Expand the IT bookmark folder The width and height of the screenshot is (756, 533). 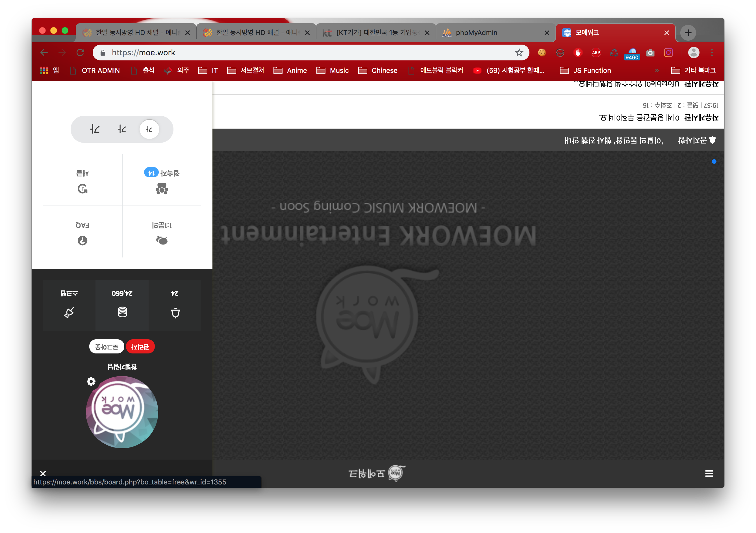208,70
